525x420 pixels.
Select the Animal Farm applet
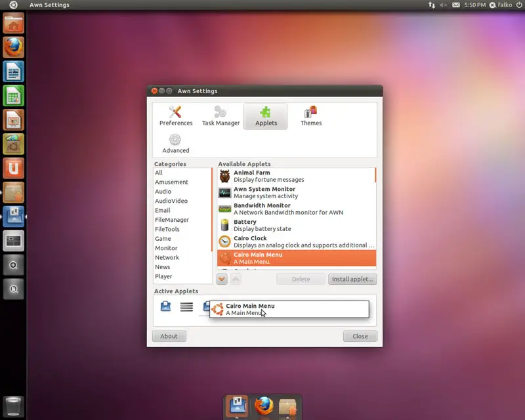click(x=296, y=176)
